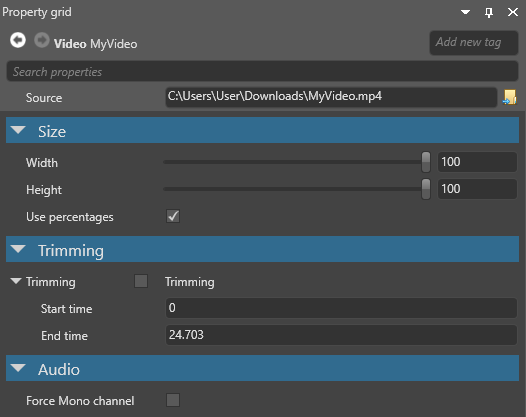The height and width of the screenshot is (417, 526).
Task: Adjust the Width slider handle
Action: (x=426, y=162)
